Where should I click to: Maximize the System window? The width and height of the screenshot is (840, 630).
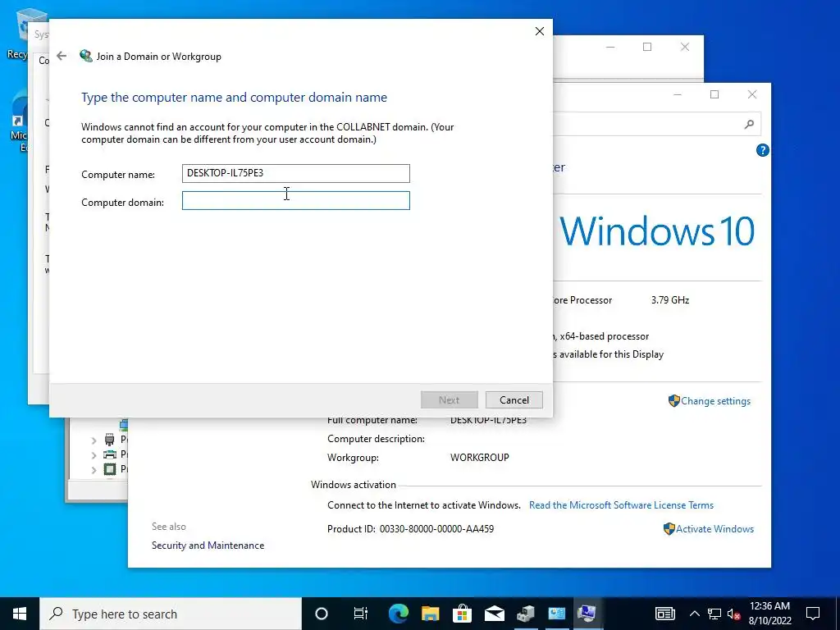(714, 95)
